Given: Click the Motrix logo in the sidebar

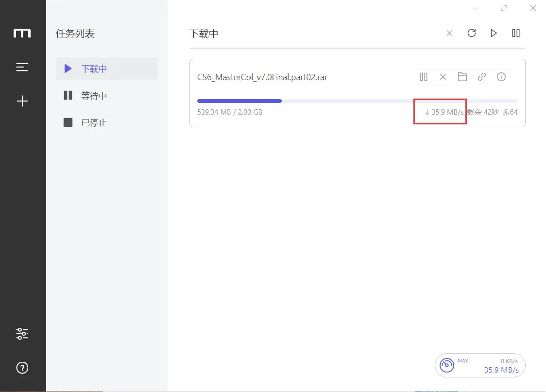Looking at the screenshot, I should [x=22, y=34].
